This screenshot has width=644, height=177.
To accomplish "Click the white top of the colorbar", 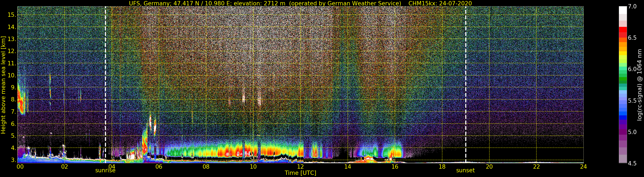I will pyautogui.click(x=623, y=10).
